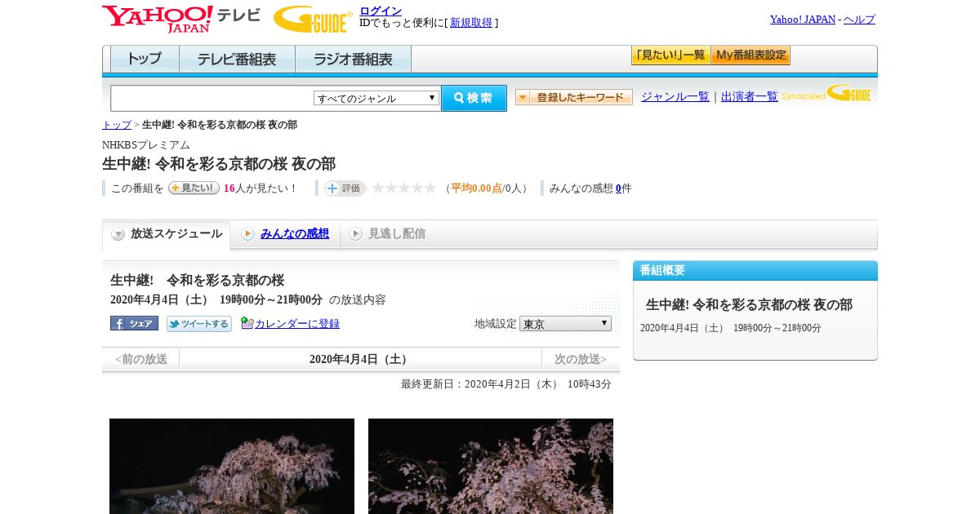Click the 見逃し配信 grey play icon
The width and height of the screenshot is (980, 514).
355,234
